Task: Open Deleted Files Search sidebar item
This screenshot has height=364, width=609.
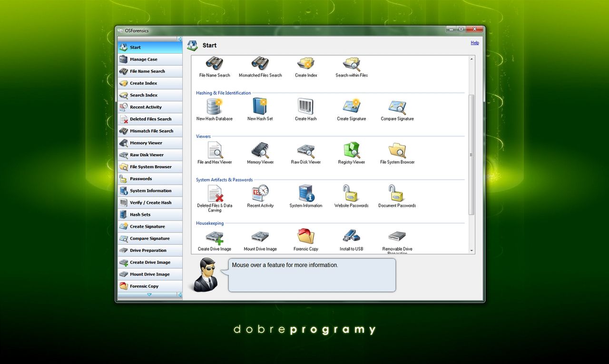Action: [150, 119]
